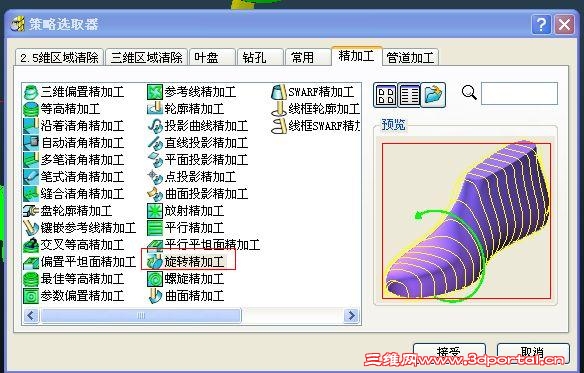This screenshot has width=584, height=373.
Task: Select the 直线投影精加工 icon
Action: pos(155,143)
